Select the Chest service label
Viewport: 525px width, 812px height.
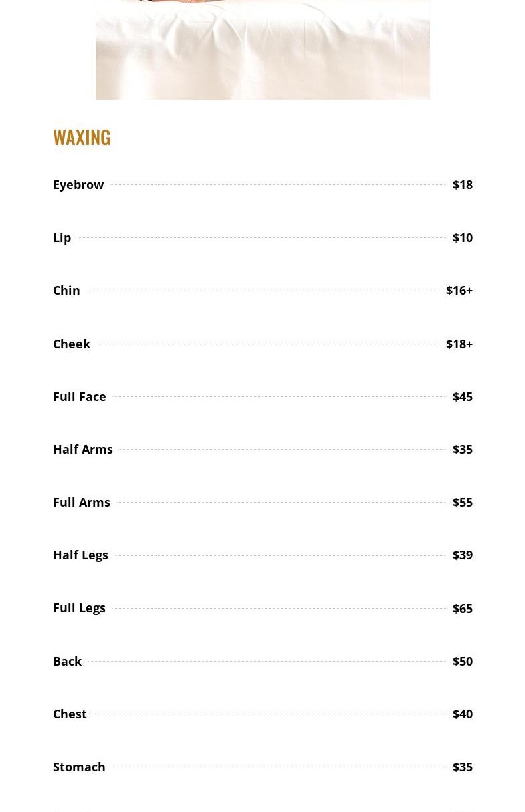[70, 714]
